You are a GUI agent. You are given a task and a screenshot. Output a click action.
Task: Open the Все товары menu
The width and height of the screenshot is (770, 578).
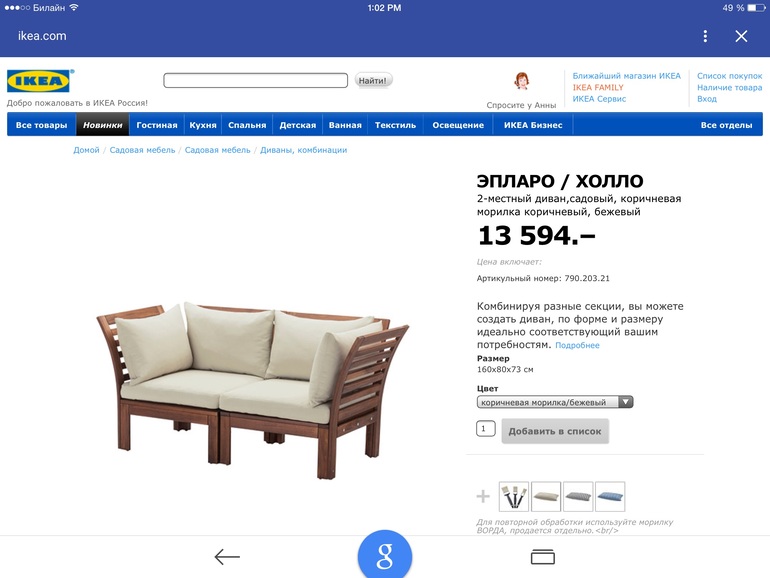(x=41, y=125)
